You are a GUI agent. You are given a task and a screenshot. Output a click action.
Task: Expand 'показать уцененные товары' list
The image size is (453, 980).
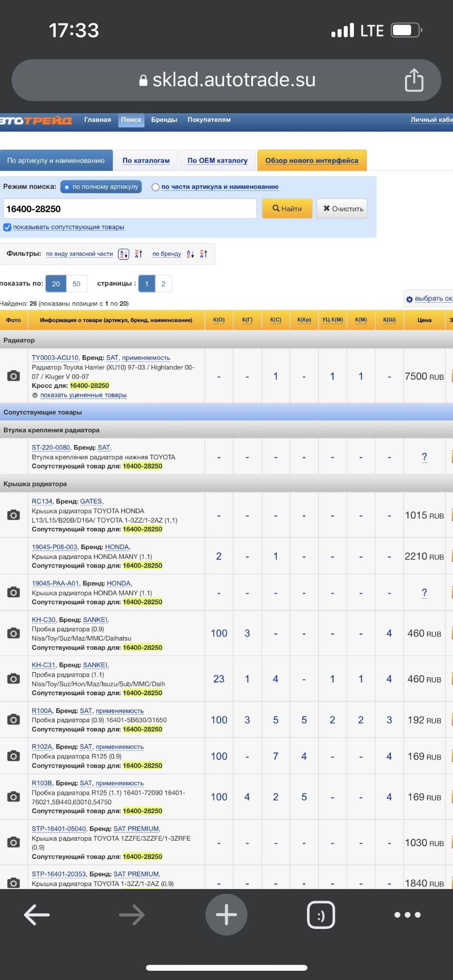83,395
